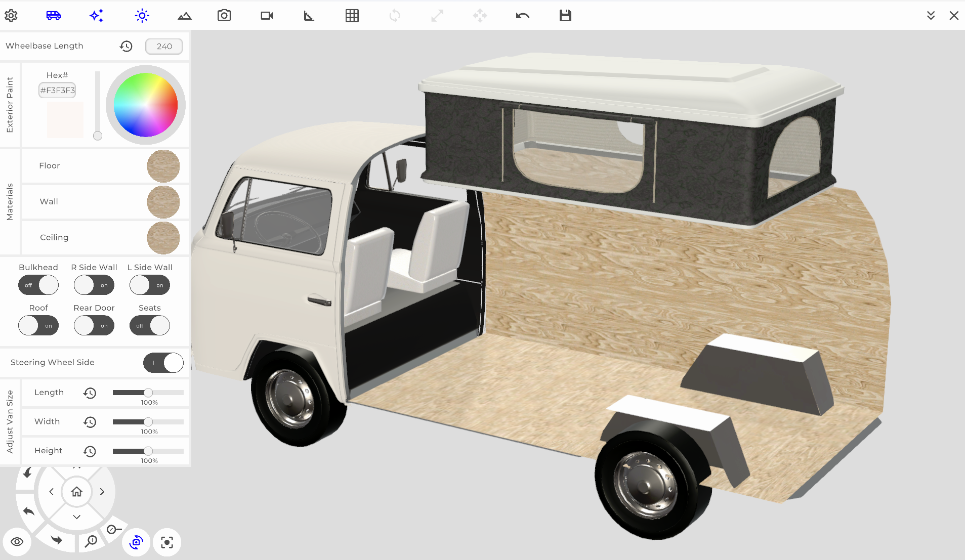Rotate camera view right
Image resolution: width=965 pixels, height=560 pixels.
point(102,492)
